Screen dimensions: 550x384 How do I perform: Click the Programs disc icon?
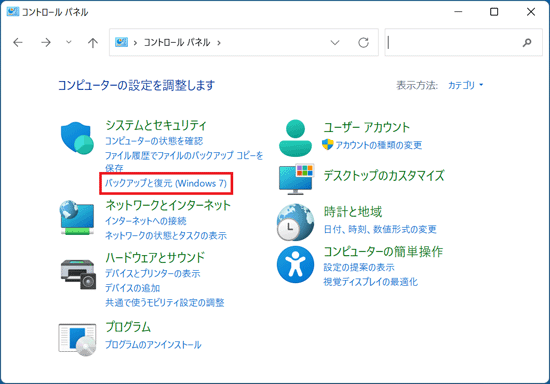pos(77,339)
